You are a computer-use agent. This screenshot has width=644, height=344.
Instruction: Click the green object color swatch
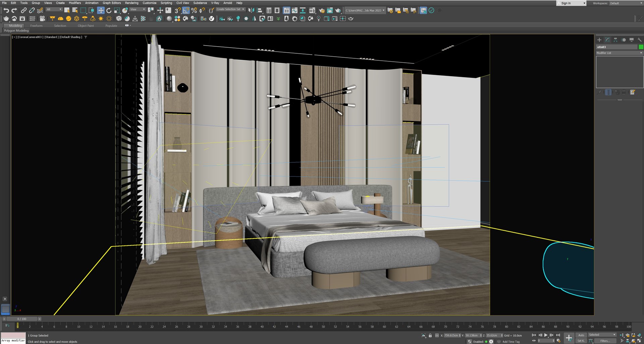point(641,47)
